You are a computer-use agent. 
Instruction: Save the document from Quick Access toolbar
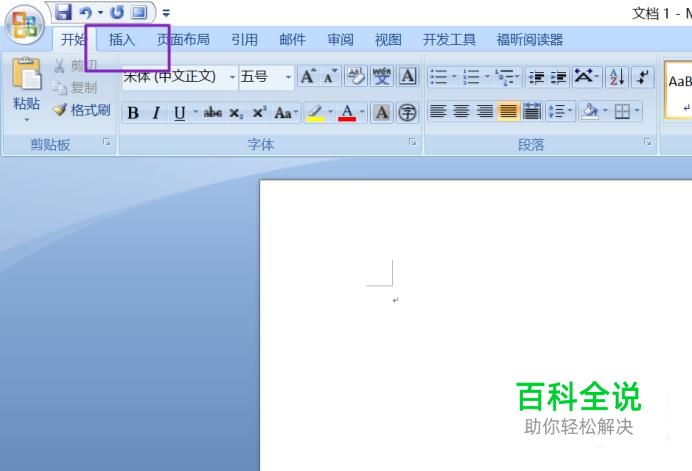(x=63, y=12)
